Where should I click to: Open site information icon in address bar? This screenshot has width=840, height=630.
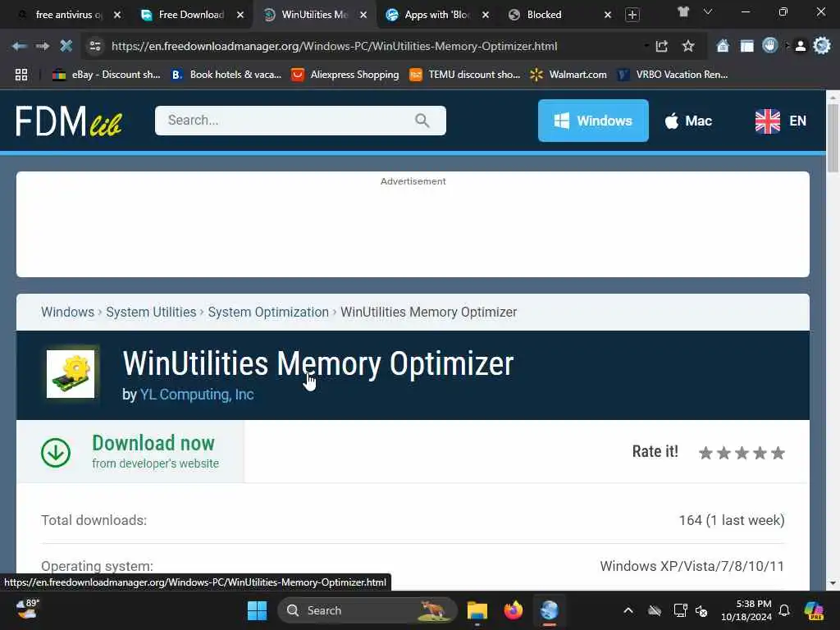(95, 46)
